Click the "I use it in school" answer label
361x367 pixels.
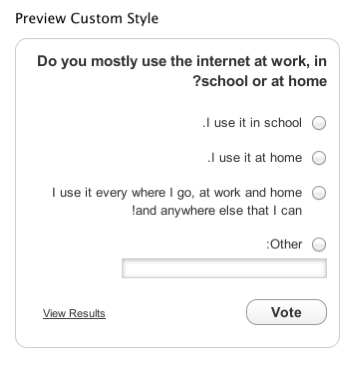(x=252, y=123)
